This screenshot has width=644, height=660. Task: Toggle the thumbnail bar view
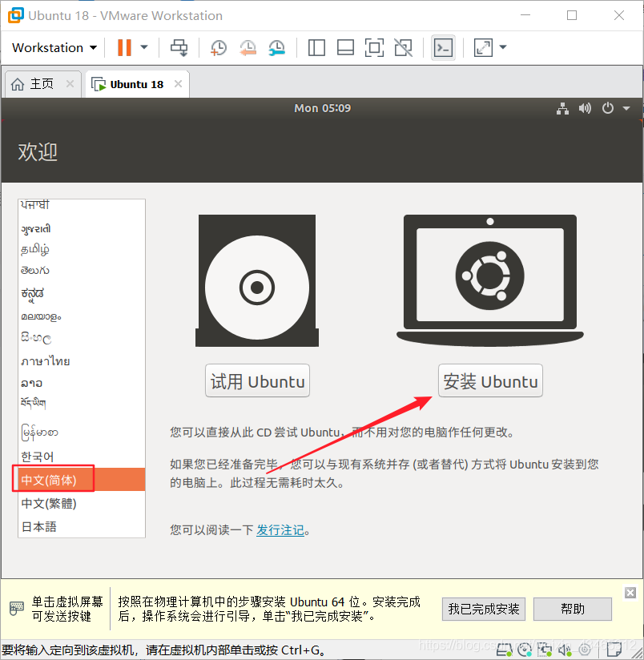[345, 47]
